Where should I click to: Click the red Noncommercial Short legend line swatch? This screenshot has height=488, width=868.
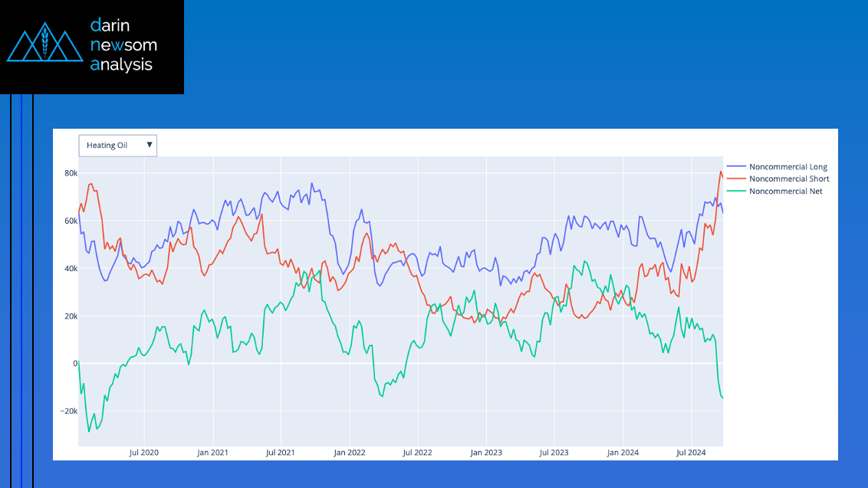[735, 179]
